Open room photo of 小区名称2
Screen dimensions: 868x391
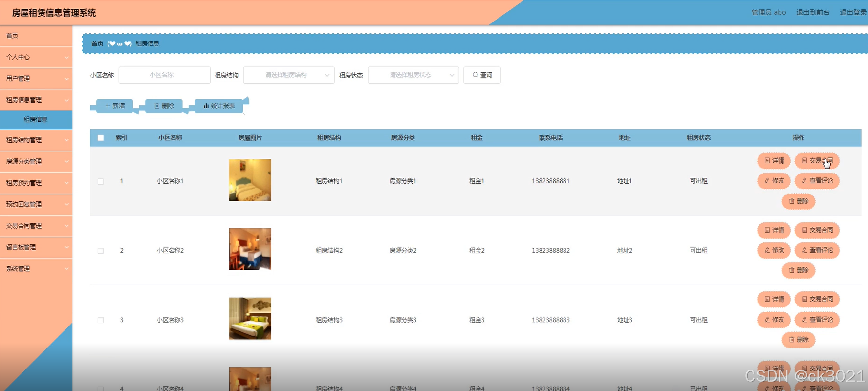point(250,249)
